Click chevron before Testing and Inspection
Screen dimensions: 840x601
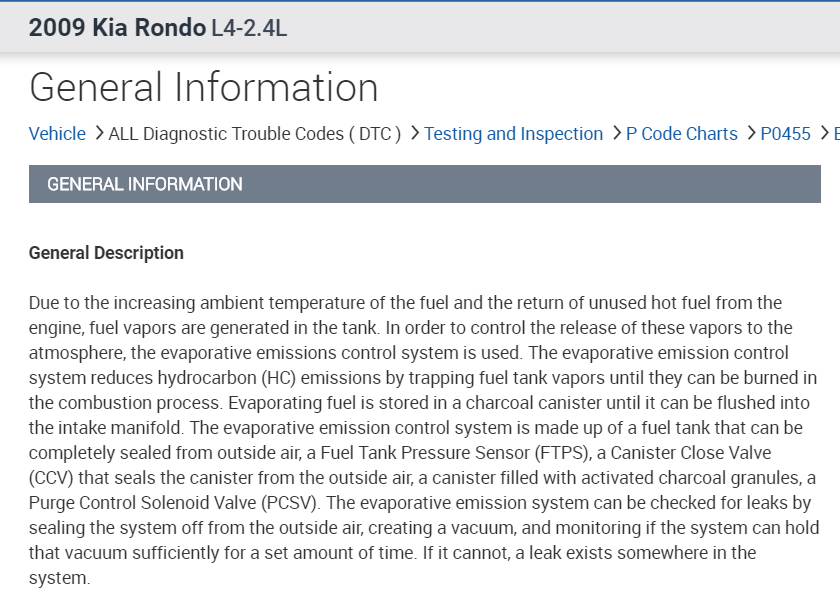414,134
